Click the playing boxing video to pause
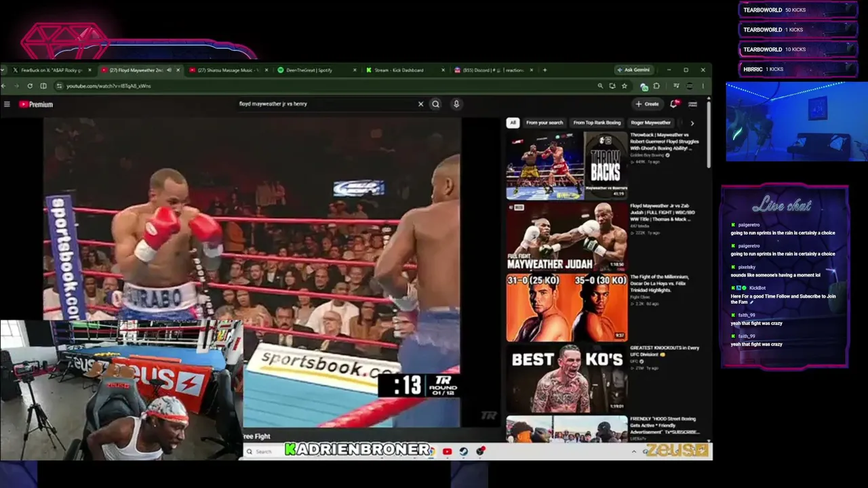 click(x=252, y=271)
